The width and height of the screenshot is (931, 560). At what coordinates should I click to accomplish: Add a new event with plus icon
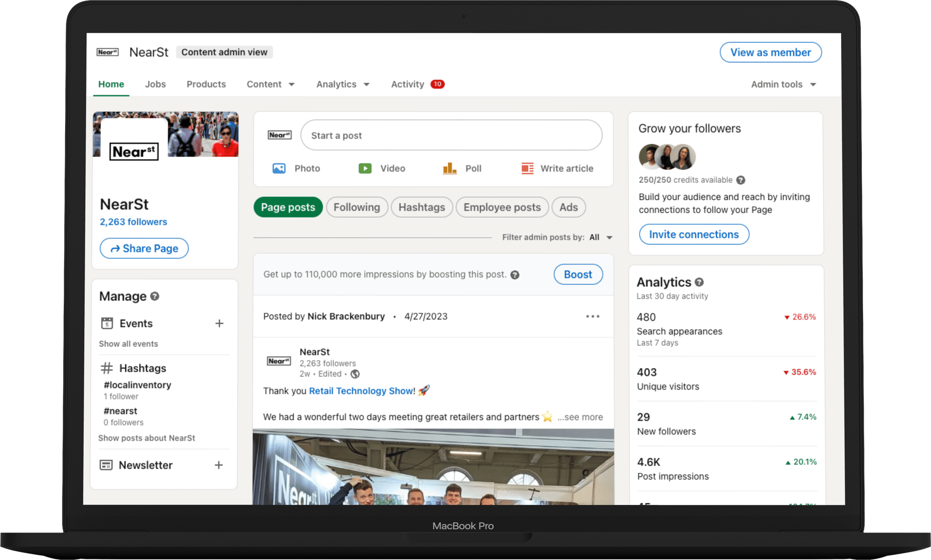[219, 323]
